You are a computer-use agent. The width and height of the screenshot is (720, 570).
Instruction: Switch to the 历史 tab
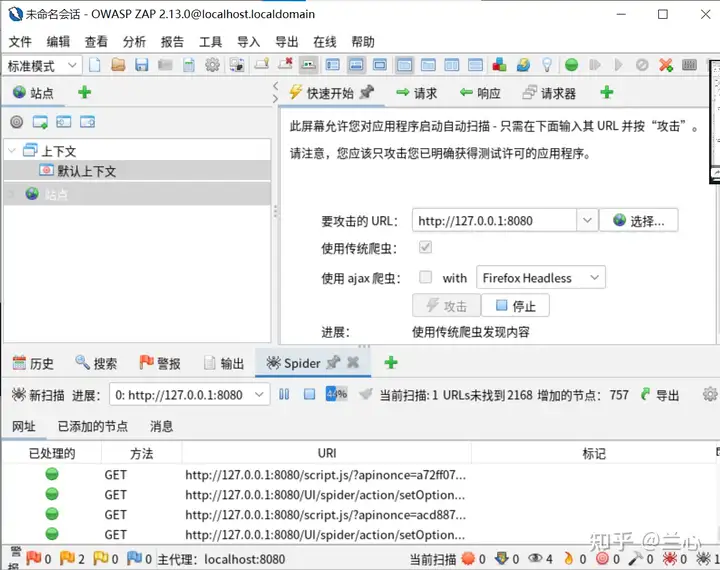pyautogui.click(x=33, y=363)
